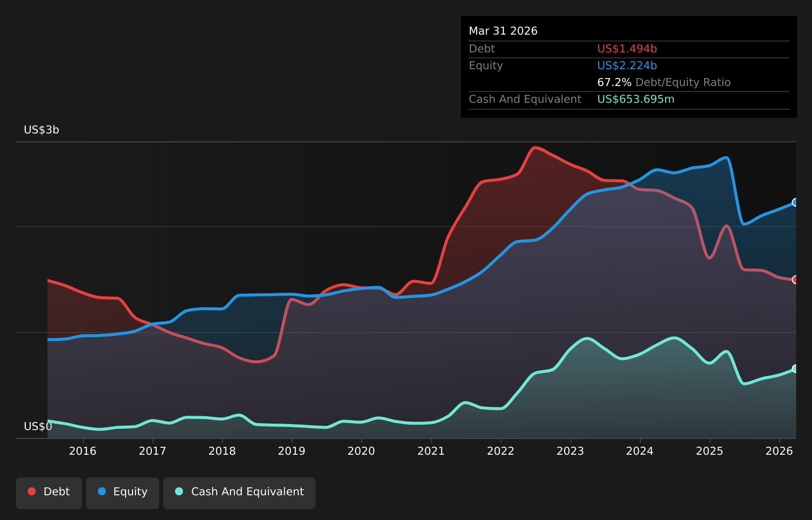The height and width of the screenshot is (520, 812).
Task: Click the US$3b y-axis label
Action: pos(42,130)
